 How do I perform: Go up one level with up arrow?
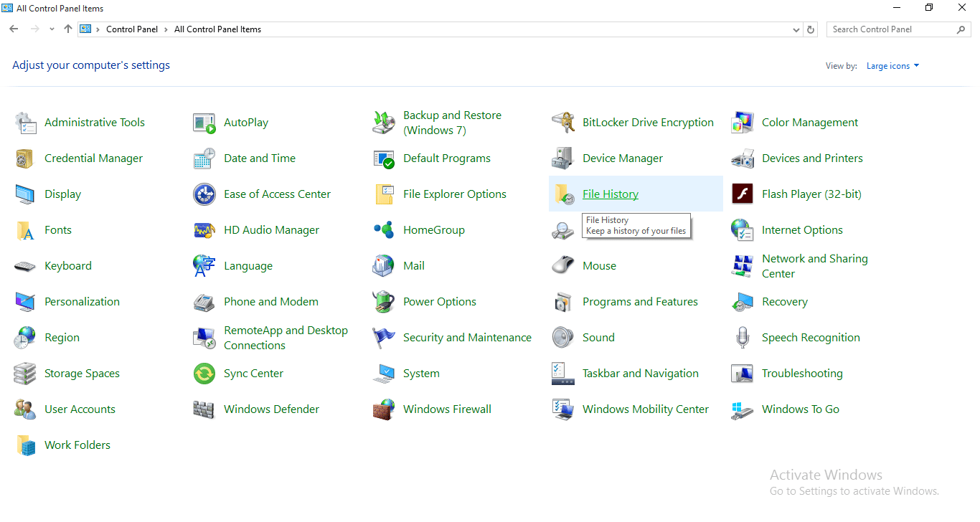(x=68, y=29)
